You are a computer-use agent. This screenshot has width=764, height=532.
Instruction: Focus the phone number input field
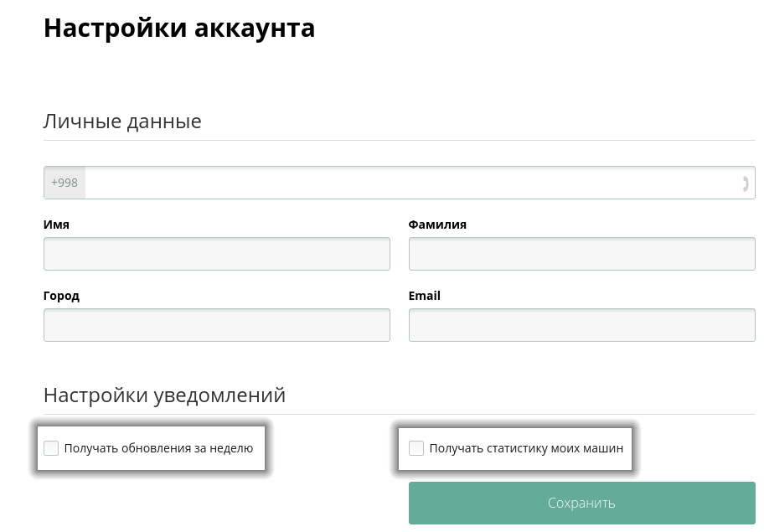coord(420,183)
